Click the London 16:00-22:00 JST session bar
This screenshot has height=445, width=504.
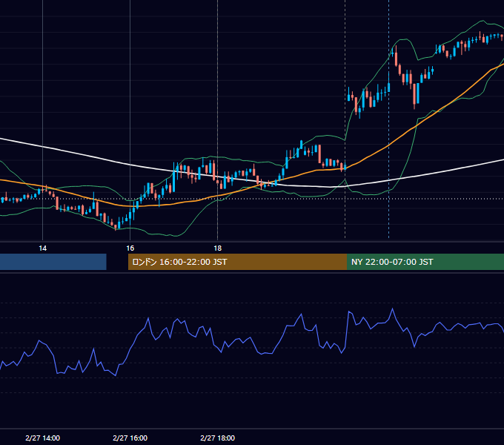tap(237, 262)
